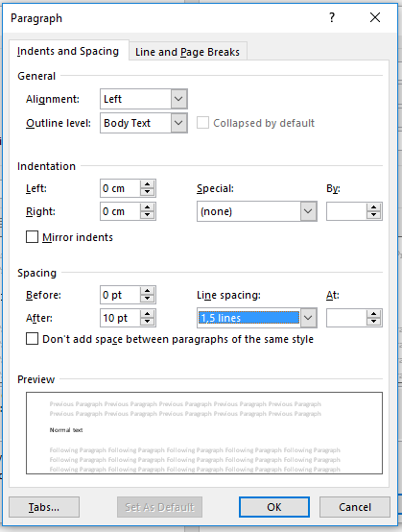Click the Help question mark icon

coord(332,17)
